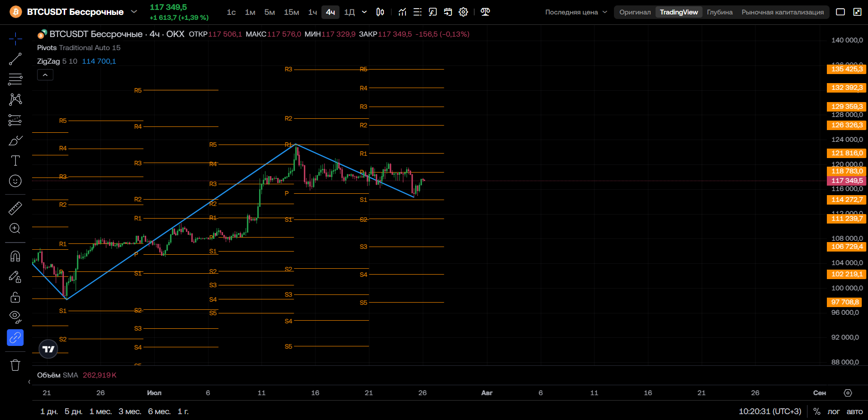
Task: Click the calendar with arrow icon in toolbar
Action: [x=448, y=12]
